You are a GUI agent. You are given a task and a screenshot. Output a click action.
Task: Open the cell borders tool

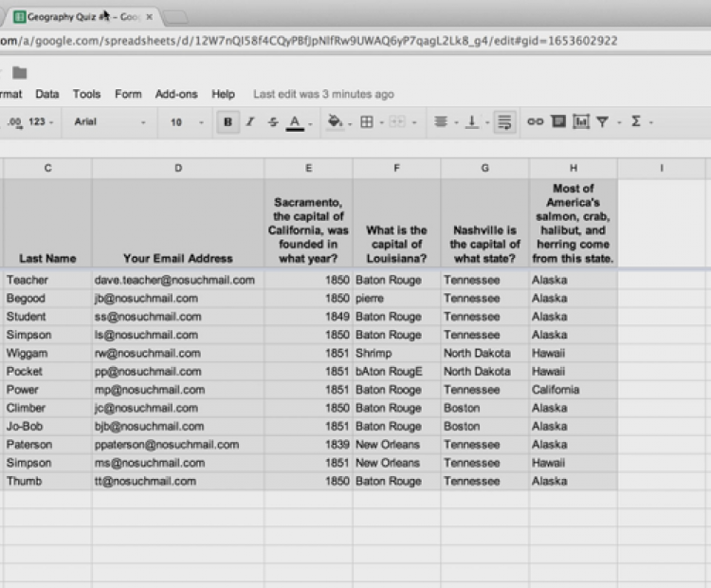(367, 122)
